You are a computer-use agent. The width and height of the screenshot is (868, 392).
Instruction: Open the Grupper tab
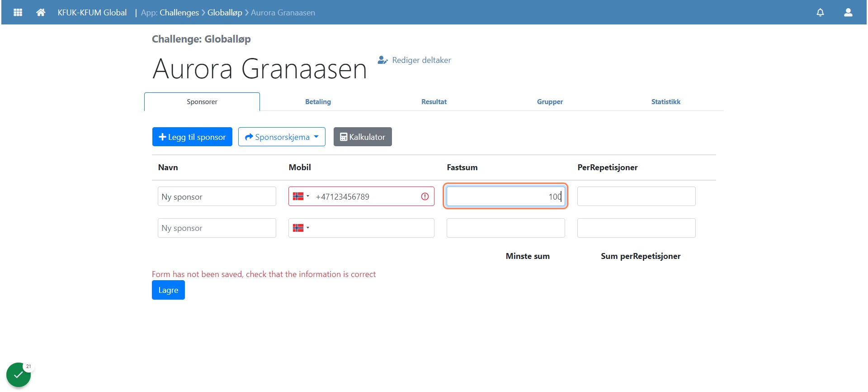550,102
